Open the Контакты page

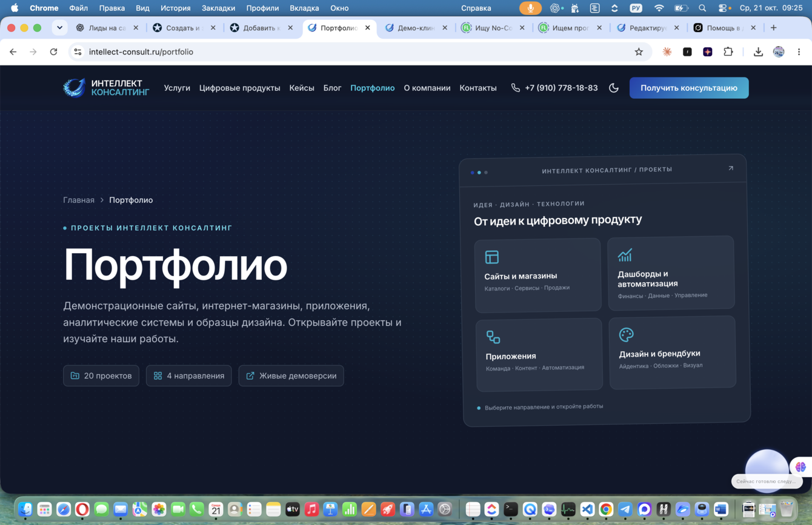(x=478, y=88)
